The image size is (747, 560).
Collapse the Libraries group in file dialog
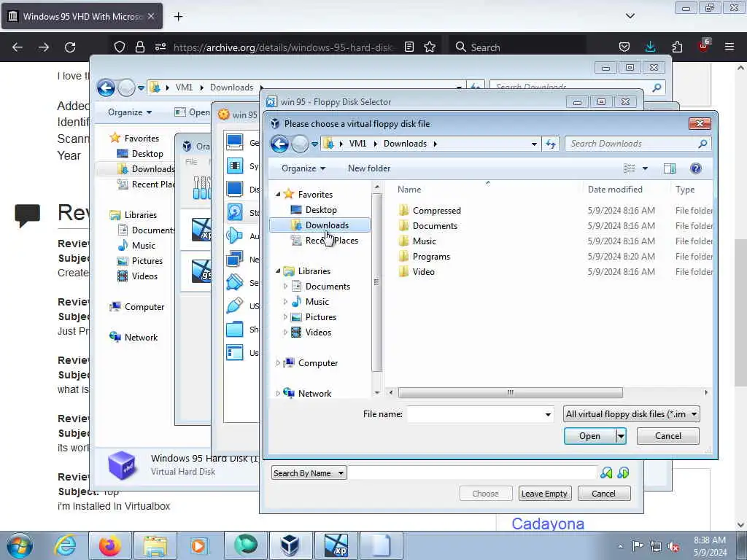point(278,271)
